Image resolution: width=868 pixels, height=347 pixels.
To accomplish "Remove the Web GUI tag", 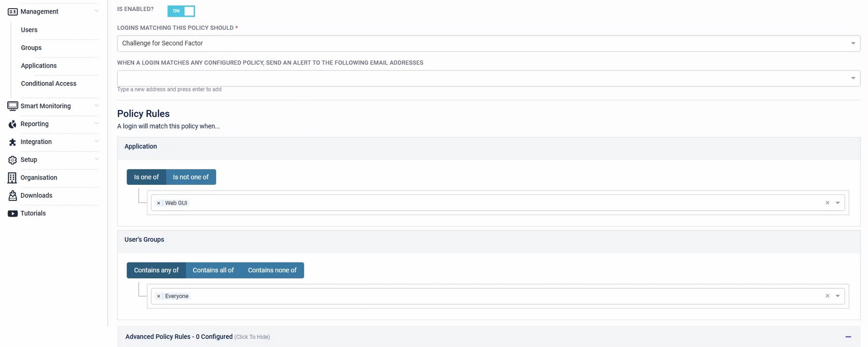I will (x=159, y=203).
